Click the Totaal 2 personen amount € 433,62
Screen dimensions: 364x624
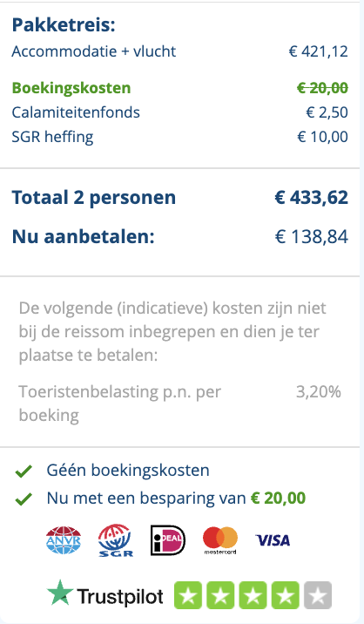[312, 197]
